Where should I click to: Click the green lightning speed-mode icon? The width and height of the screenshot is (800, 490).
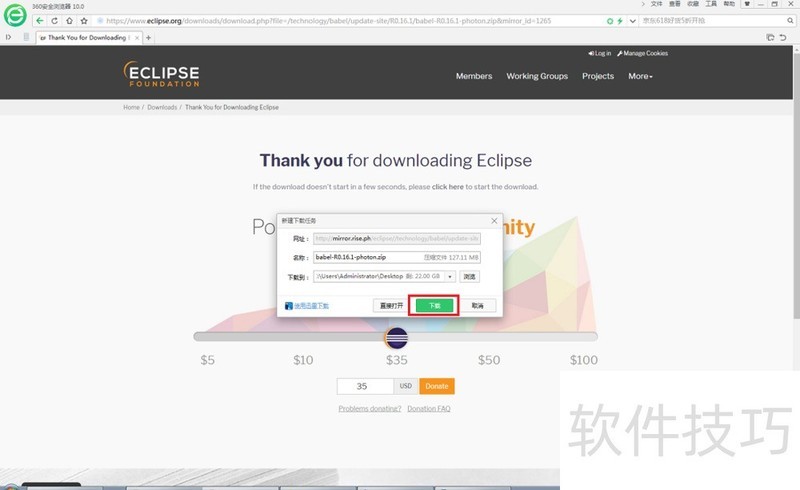[620, 21]
